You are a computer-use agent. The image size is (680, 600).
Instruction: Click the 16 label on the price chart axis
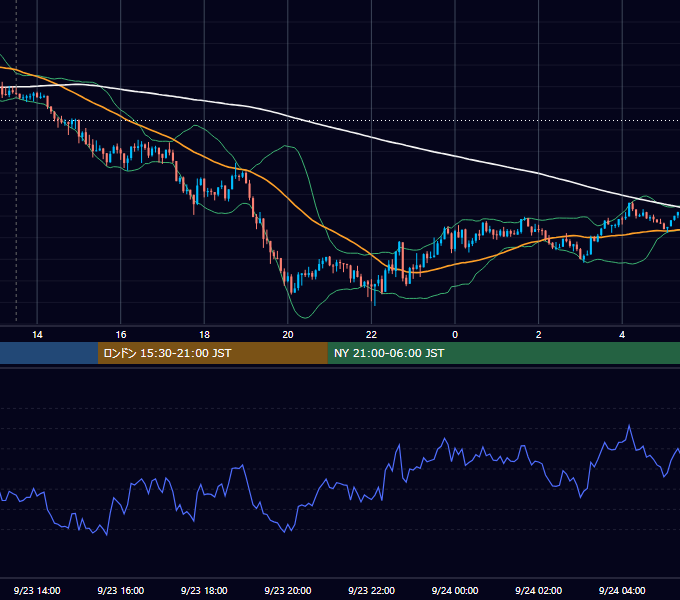pos(121,335)
